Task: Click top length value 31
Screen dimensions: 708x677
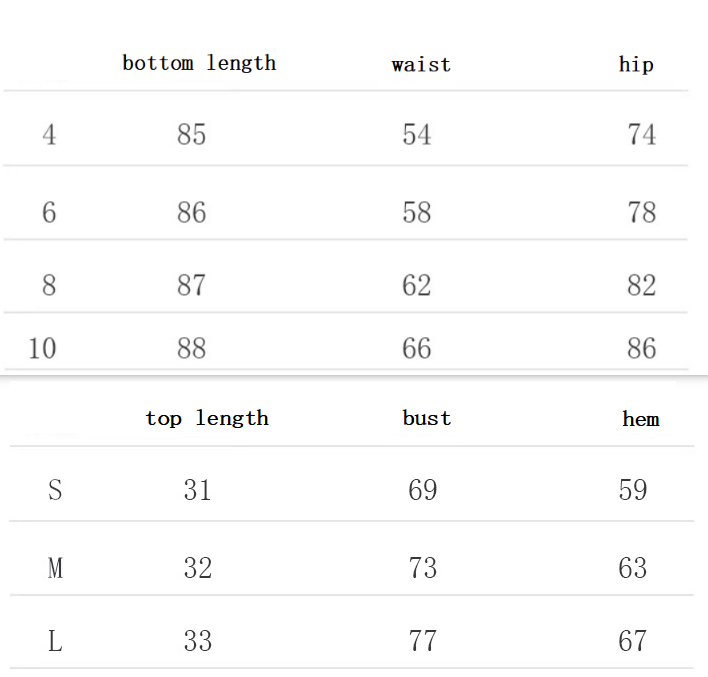Action: [x=197, y=490]
